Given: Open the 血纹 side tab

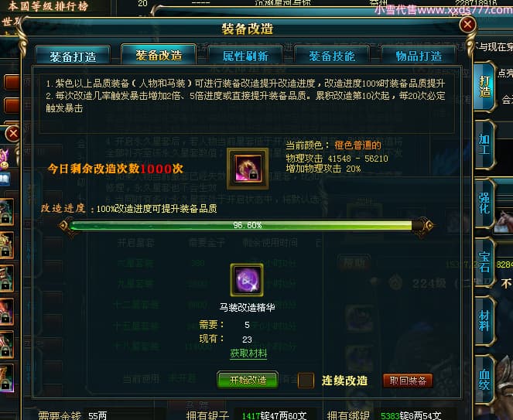Looking at the screenshot, I should 484,380.
